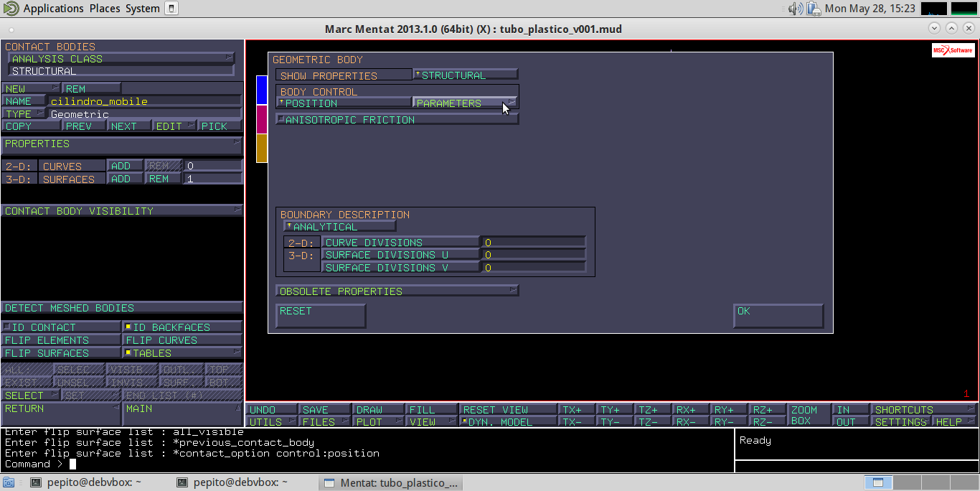This screenshot has height=491, width=980.
Task: Expand CONTACT BODY VISIBILITY menu
Action: click(x=122, y=211)
